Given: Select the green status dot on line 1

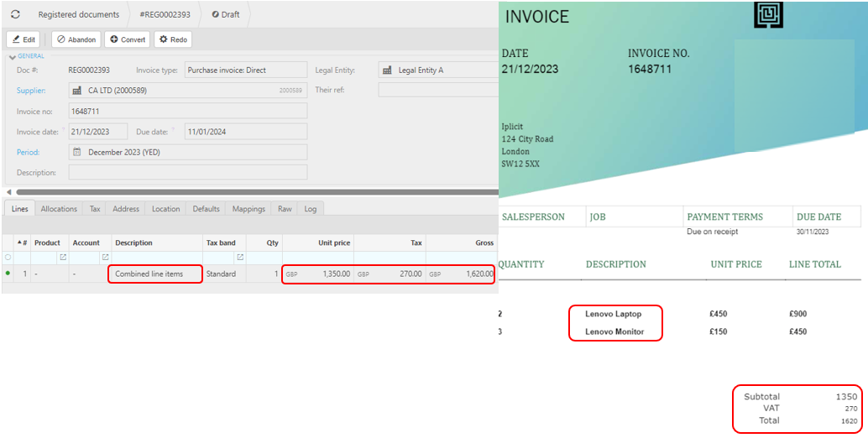Looking at the screenshot, I should pyautogui.click(x=8, y=274).
